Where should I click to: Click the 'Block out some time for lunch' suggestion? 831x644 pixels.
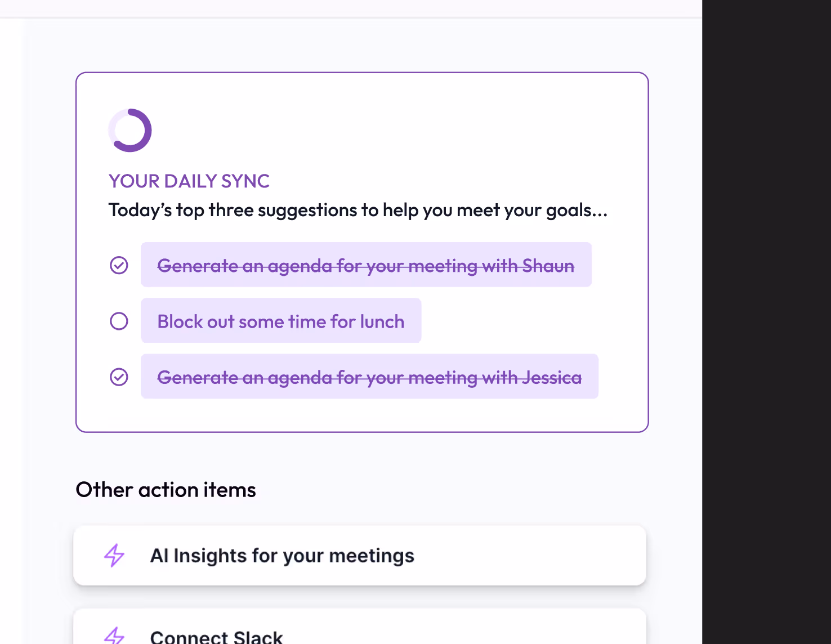[281, 321]
